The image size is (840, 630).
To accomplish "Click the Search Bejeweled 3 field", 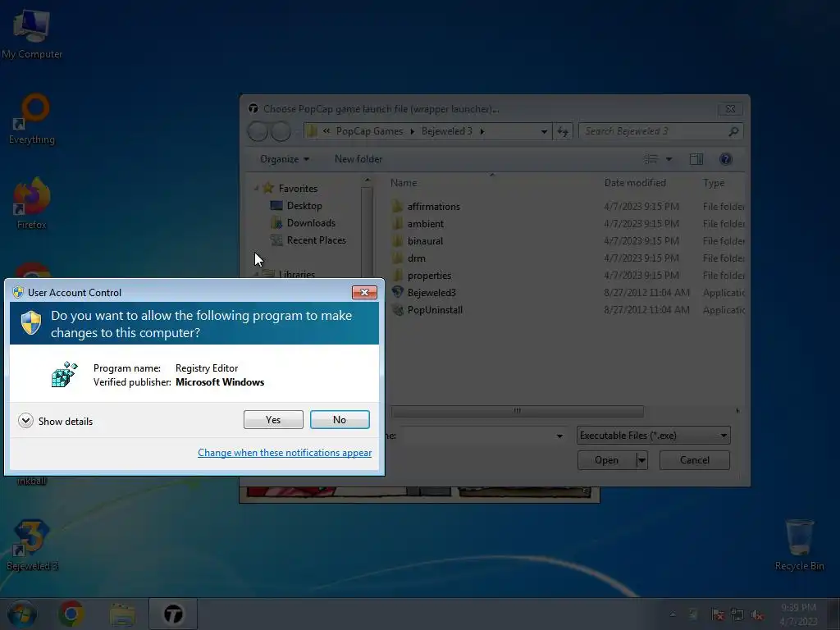I will (x=660, y=131).
